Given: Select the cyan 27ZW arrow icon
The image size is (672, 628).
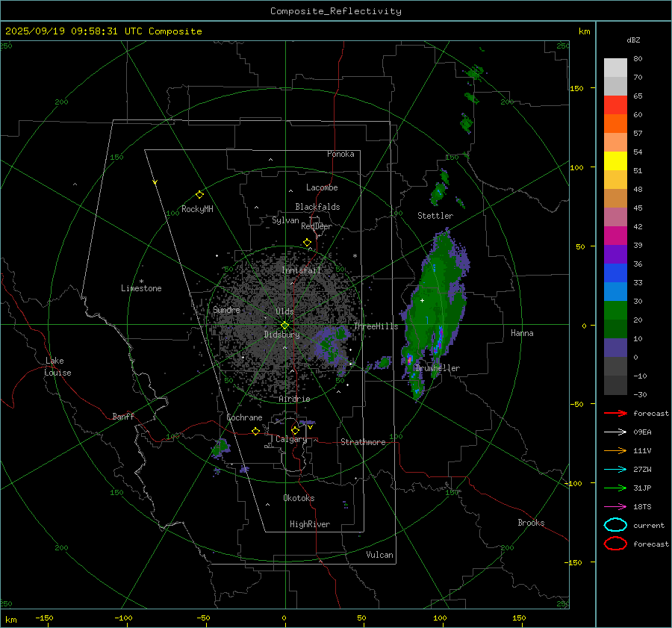Looking at the screenshot, I should (x=615, y=469).
